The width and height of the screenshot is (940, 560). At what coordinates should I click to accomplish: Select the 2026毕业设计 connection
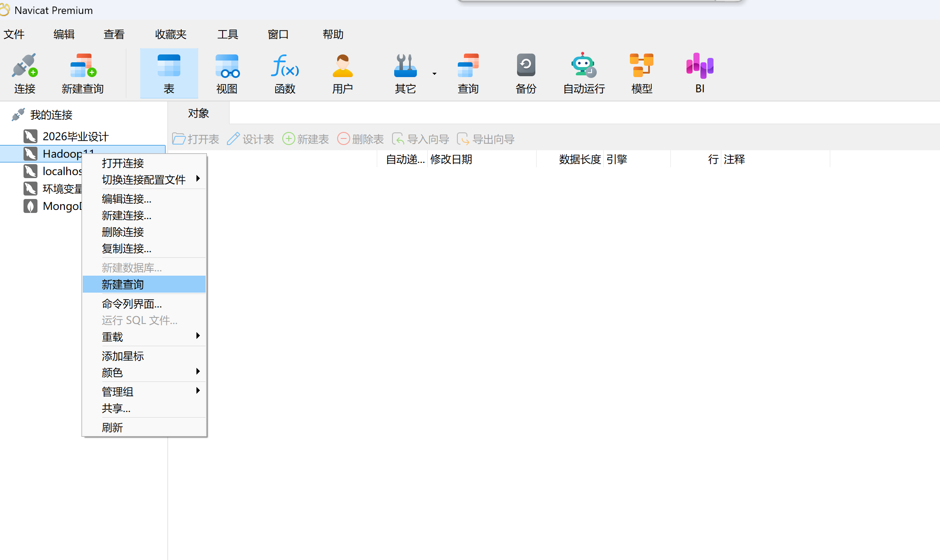point(75,137)
